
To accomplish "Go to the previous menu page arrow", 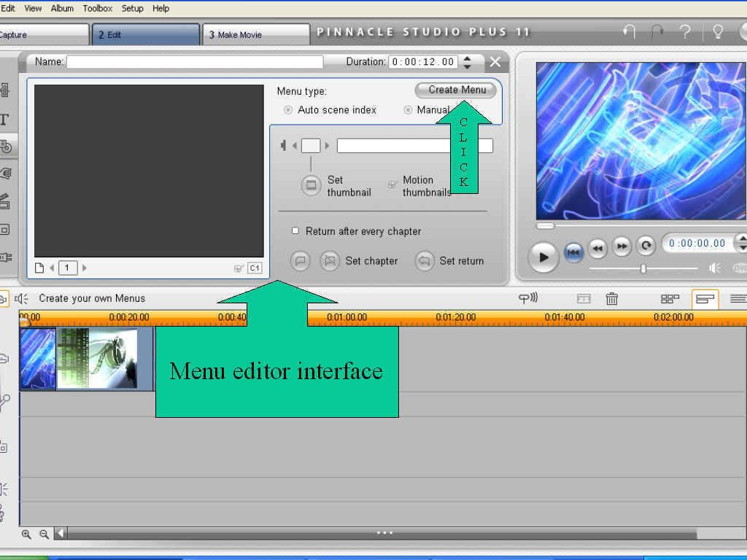I will point(52,268).
